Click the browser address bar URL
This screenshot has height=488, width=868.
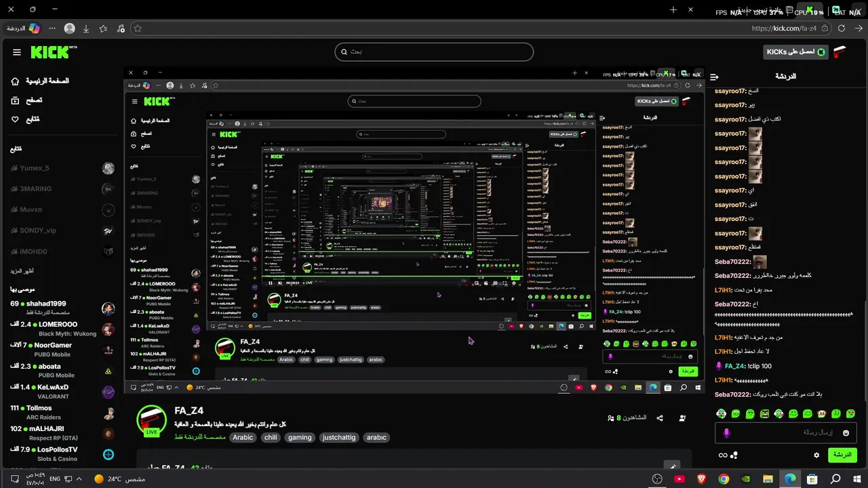tap(784, 28)
